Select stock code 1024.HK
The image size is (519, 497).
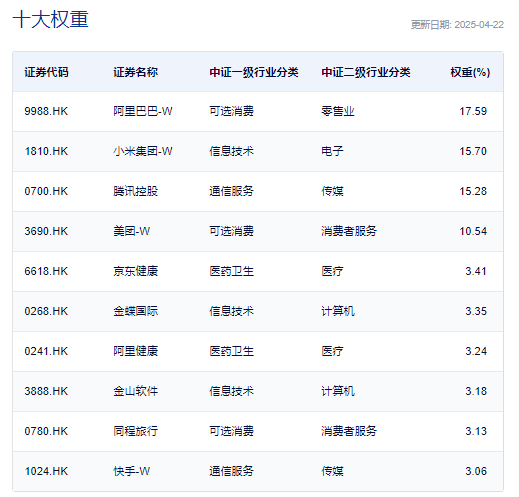pyautogui.click(x=46, y=471)
